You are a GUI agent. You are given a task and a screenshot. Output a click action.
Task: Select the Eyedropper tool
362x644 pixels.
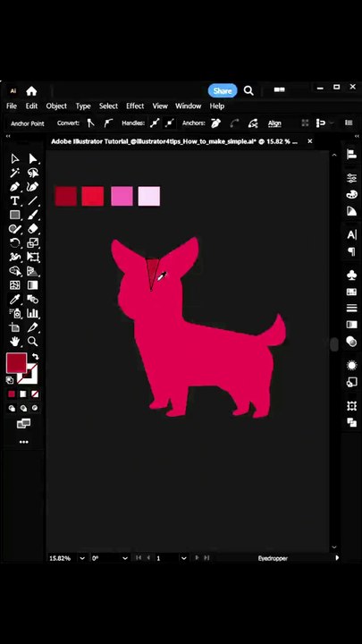tap(15, 299)
